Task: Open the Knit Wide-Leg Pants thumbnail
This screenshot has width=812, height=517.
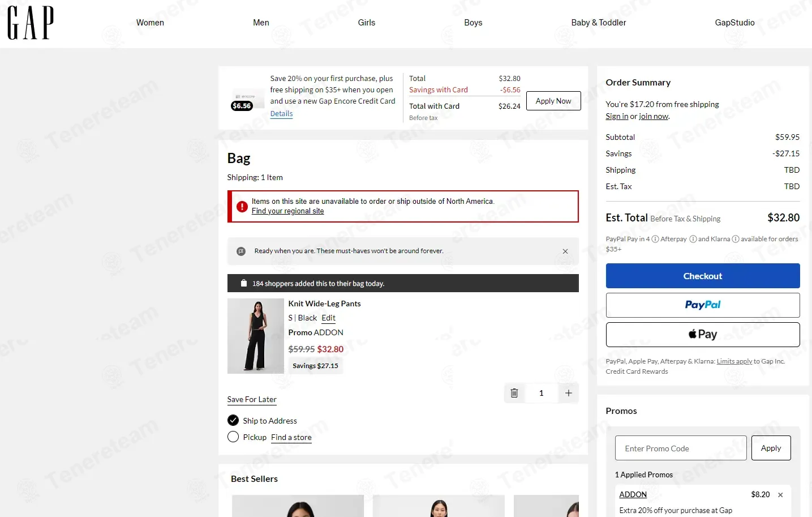Action: pyautogui.click(x=256, y=336)
